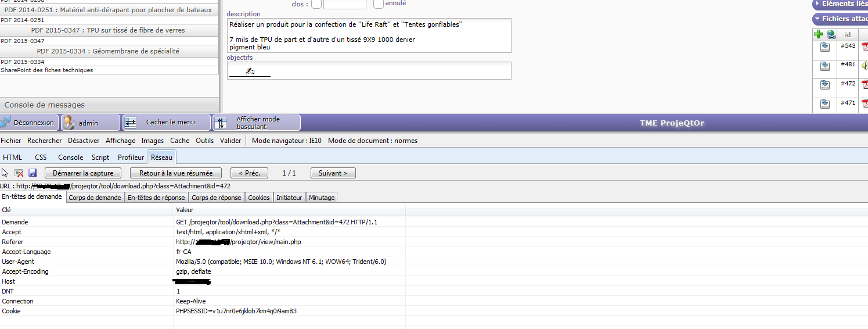Image resolution: width=868 pixels, height=329 pixels.
Task: Select the pointer element picker icon
Action: [x=5, y=173]
